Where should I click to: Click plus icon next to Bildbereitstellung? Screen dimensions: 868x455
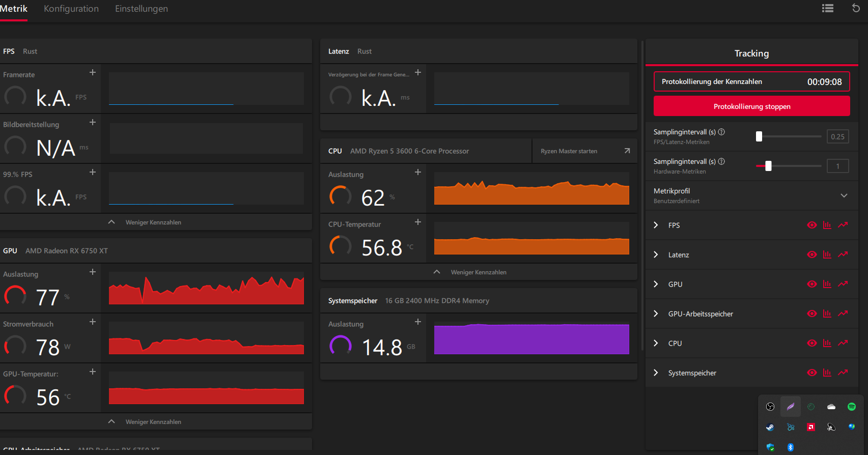93,122
